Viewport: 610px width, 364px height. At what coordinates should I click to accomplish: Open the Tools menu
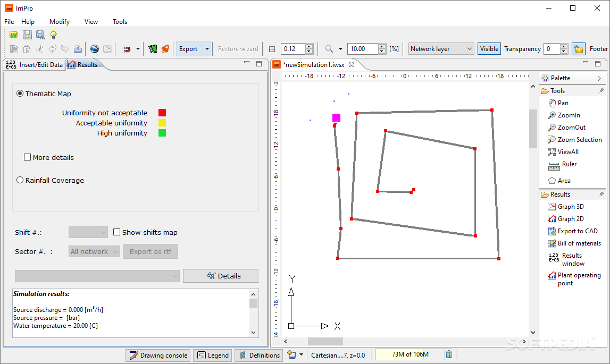120,22
